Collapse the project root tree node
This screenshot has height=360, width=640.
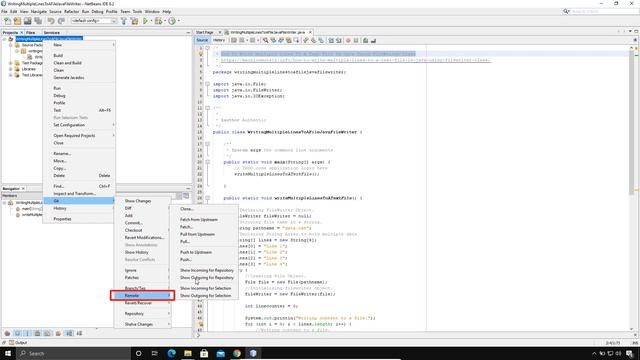click(x=4, y=39)
